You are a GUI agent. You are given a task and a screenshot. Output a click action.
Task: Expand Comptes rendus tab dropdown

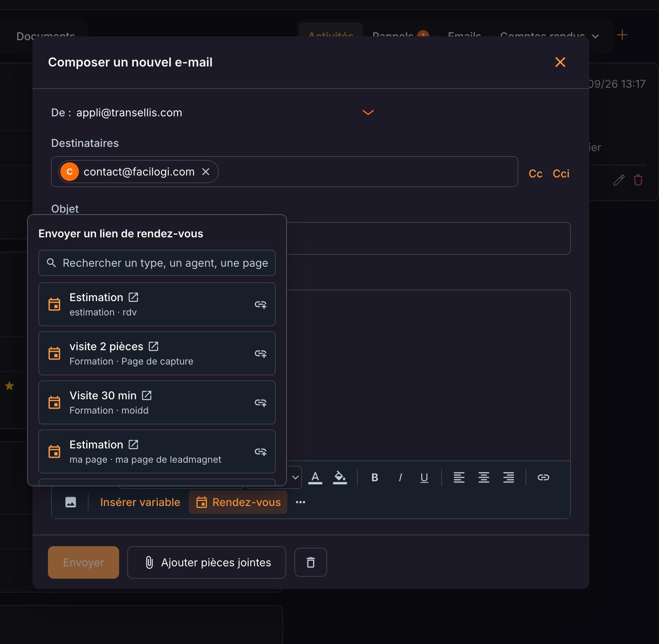tap(596, 36)
